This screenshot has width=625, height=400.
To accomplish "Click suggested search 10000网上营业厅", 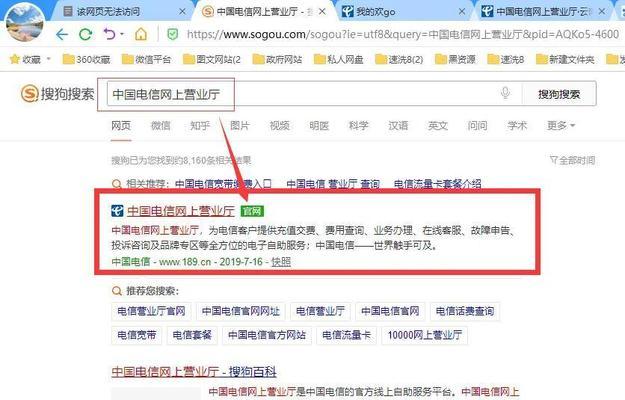I will coord(425,335).
